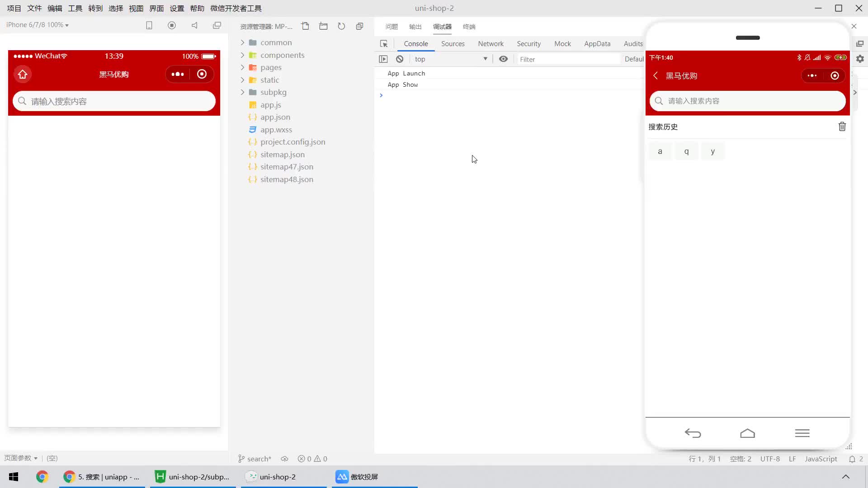Click the phone preview search box

(747, 101)
